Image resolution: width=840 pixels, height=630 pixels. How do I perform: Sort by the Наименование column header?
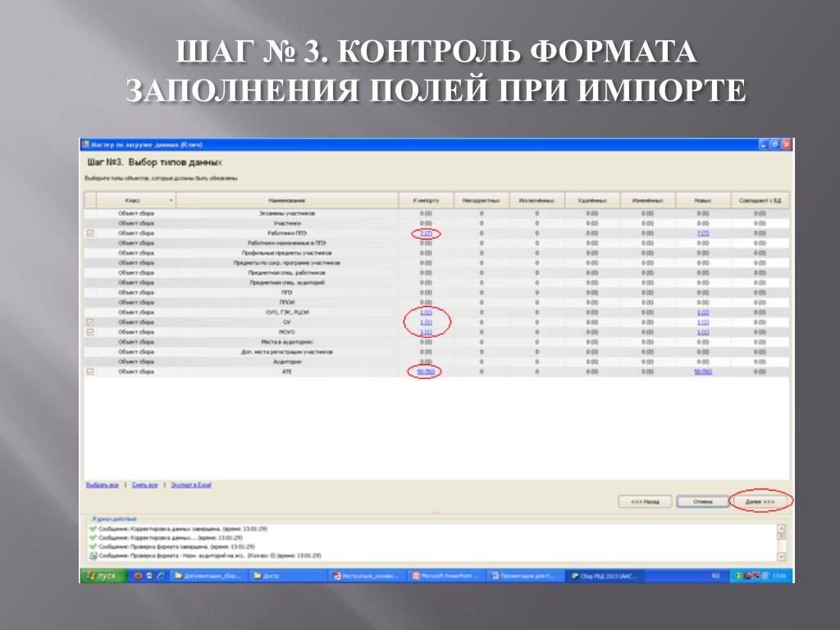click(x=287, y=200)
